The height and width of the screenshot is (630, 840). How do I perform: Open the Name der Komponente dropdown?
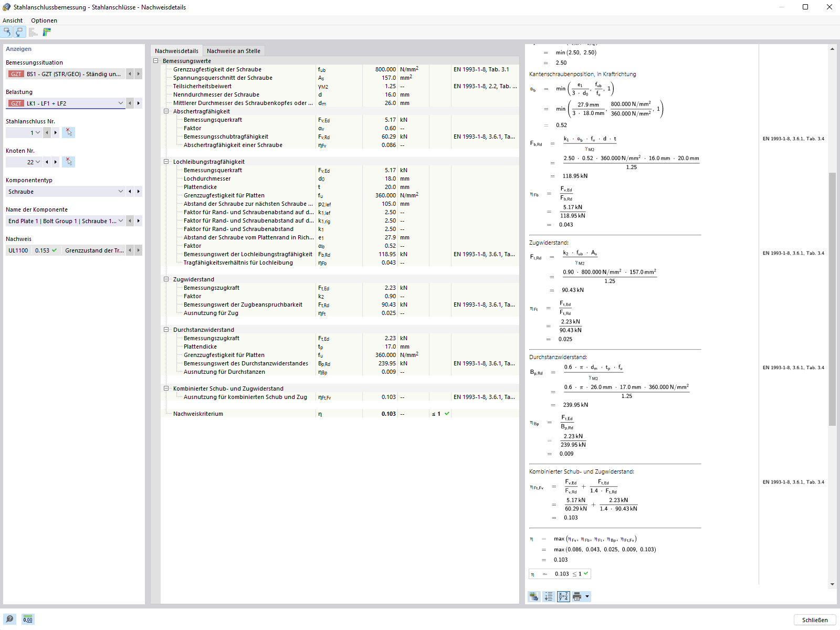(121, 221)
